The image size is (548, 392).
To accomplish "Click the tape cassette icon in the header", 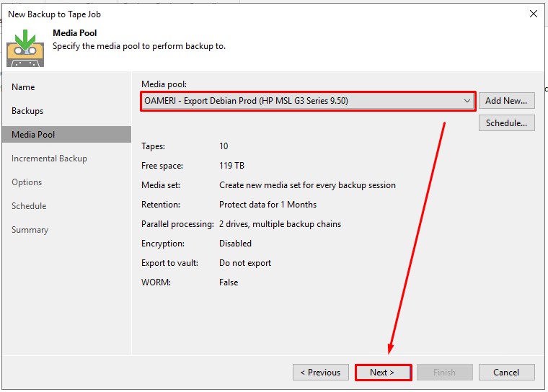I will [x=25, y=47].
